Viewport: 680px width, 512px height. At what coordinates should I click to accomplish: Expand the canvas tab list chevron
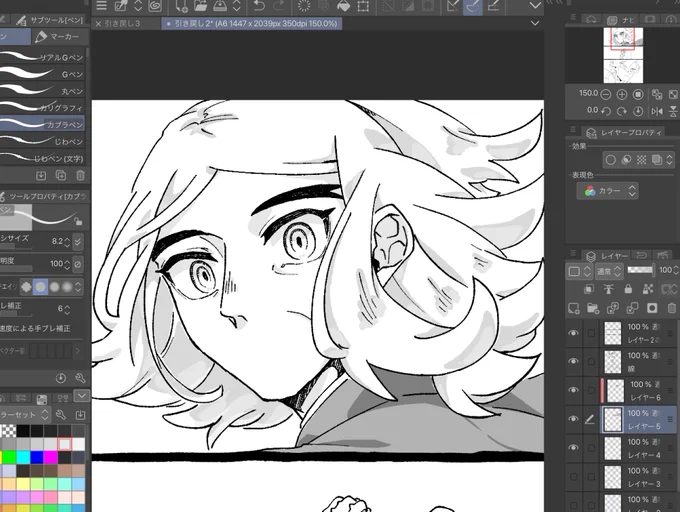click(x=535, y=23)
